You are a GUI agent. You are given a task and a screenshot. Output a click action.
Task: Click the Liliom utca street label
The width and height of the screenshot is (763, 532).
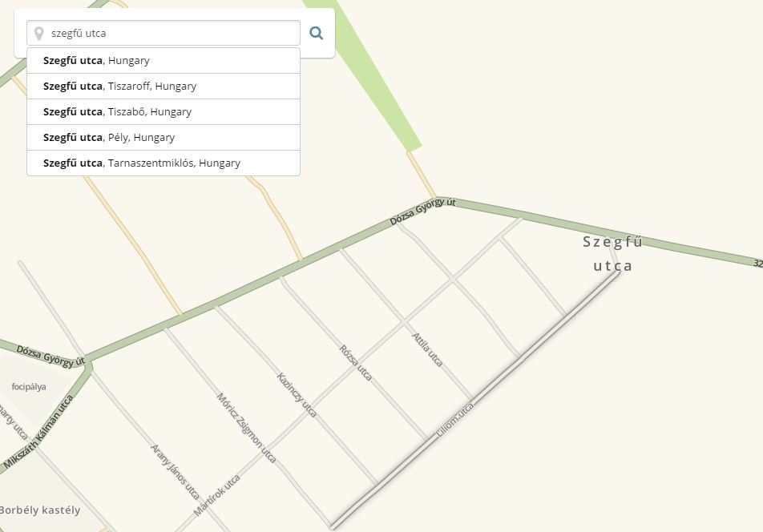pos(454,421)
